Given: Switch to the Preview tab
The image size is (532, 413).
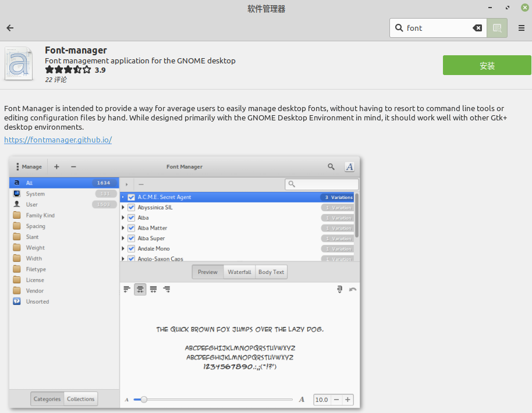Looking at the screenshot, I should tap(208, 272).
